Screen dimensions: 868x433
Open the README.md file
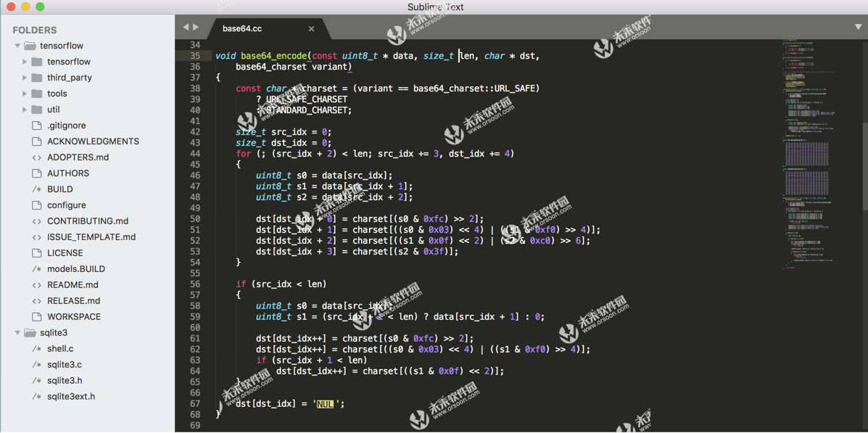point(73,285)
